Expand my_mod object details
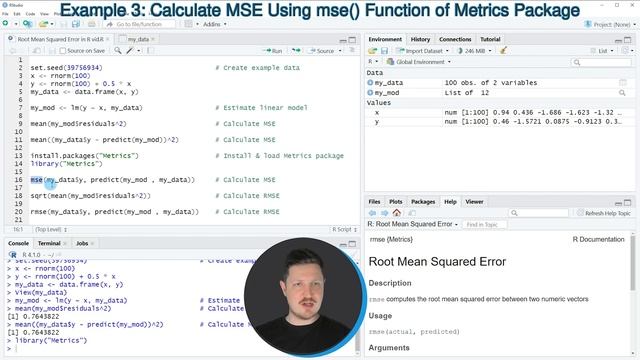This screenshot has width=640, height=360. (370, 93)
